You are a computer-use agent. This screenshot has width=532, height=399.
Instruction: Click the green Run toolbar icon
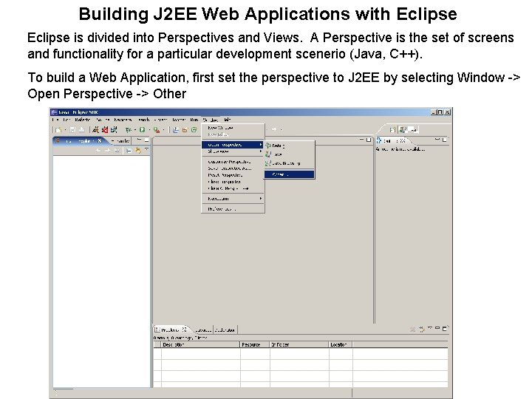click(142, 129)
